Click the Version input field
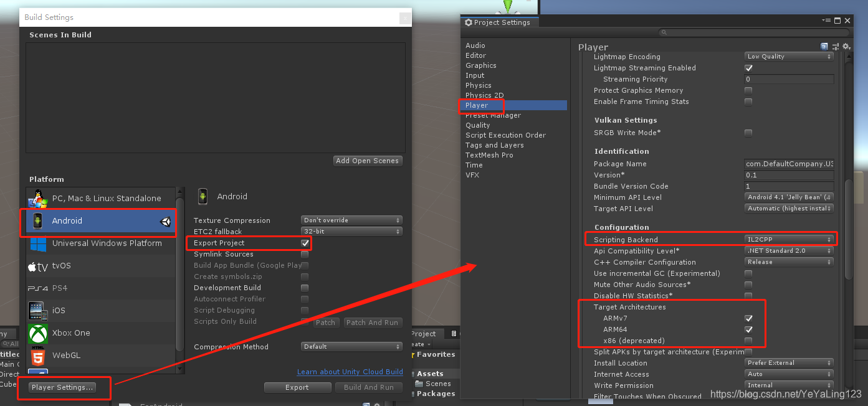The image size is (868, 406). click(789, 175)
